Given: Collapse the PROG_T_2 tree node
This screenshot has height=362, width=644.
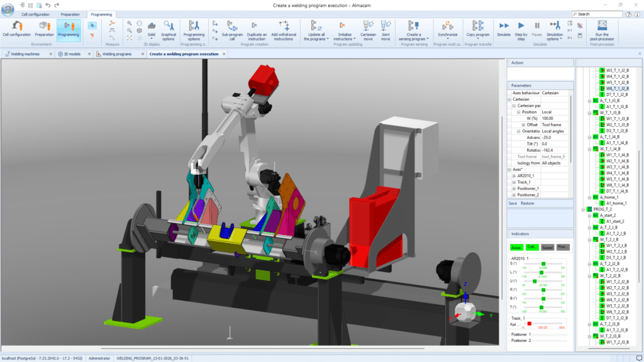Looking at the screenshot, I should (x=582, y=209).
